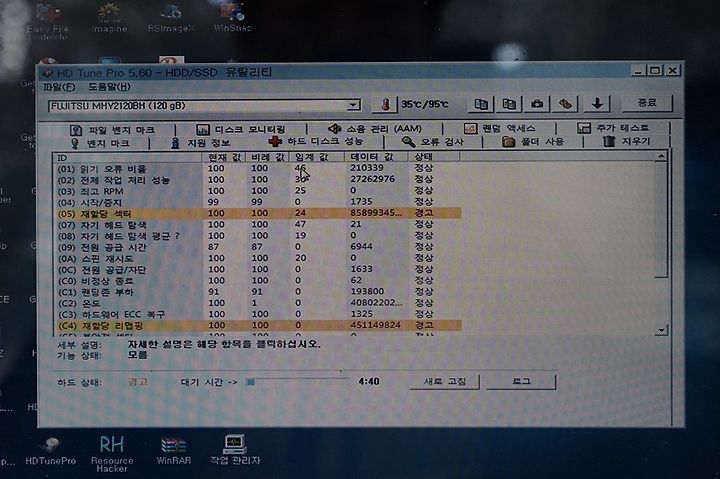The width and height of the screenshot is (720, 479).
Task: Open the 파일(F) menu
Action: [x=59, y=87]
